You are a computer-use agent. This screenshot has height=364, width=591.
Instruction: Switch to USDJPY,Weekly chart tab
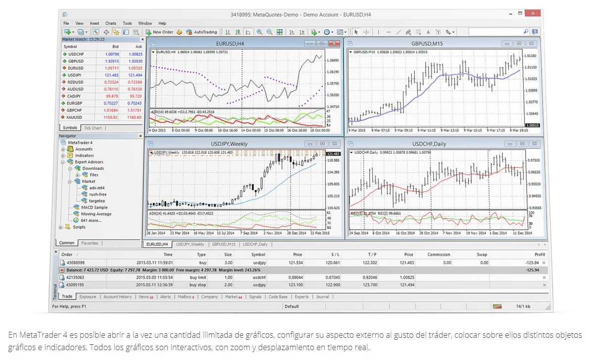click(190, 244)
